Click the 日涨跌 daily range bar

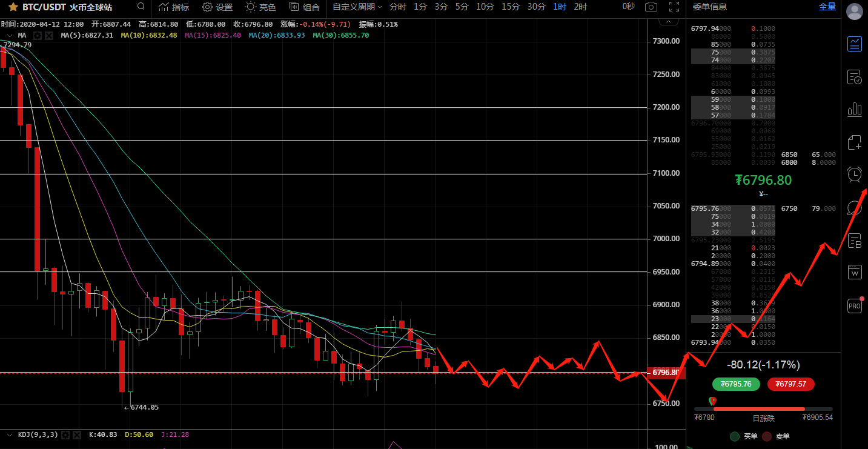(763, 409)
